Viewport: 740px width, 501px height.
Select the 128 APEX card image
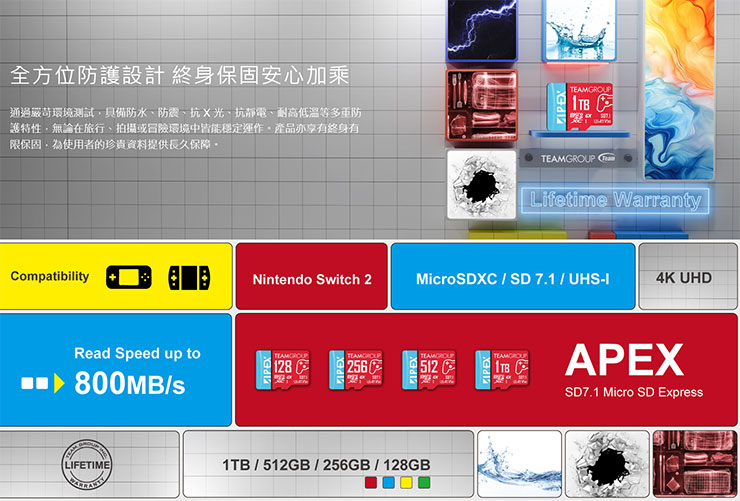pyautogui.click(x=283, y=370)
